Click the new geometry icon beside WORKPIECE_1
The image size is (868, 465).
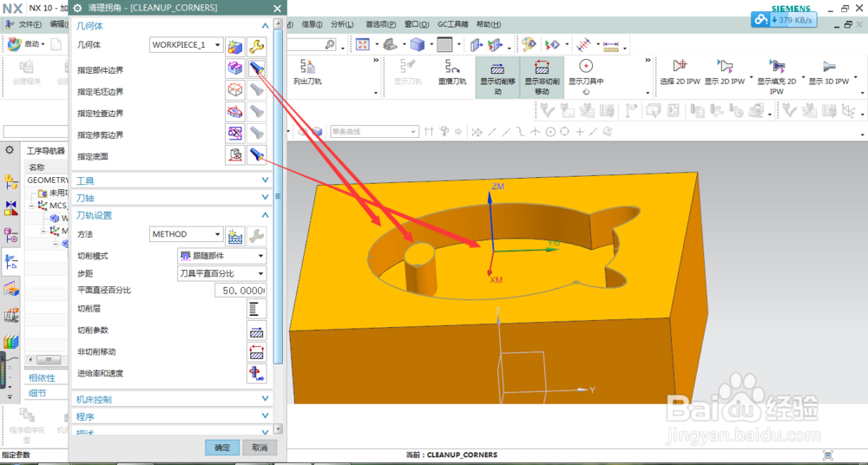click(235, 45)
